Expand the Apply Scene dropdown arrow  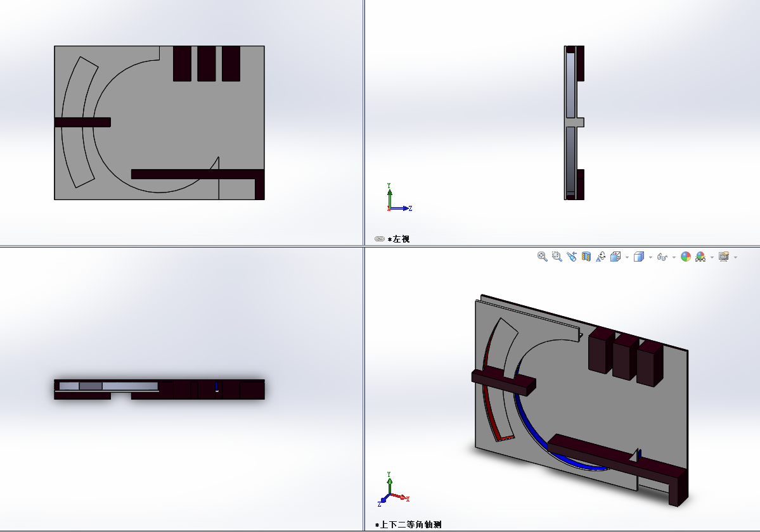pyautogui.click(x=712, y=257)
